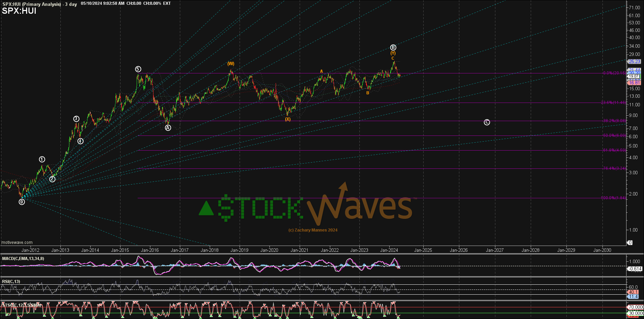Click the circled 3 wave label

(76, 119)
